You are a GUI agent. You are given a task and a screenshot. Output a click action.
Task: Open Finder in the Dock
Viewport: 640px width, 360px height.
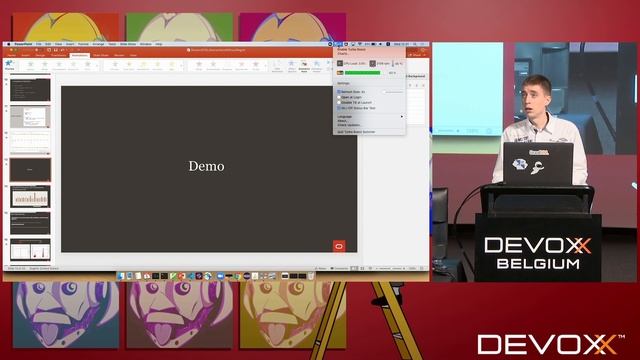(x=120, y=276)
